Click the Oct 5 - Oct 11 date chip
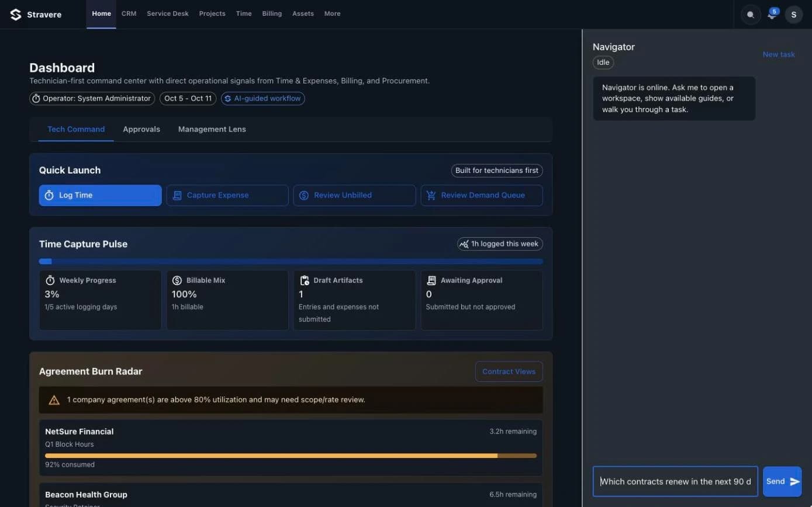812x507 pixels. pyautogui.click(x=188, y=99)
